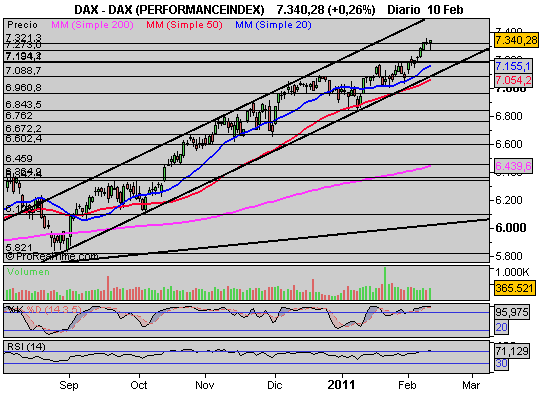This screenshot has width=540, height=420.
Task: Click the yellow 7.340,28 current price label
Action: click(x=516, y=40)
